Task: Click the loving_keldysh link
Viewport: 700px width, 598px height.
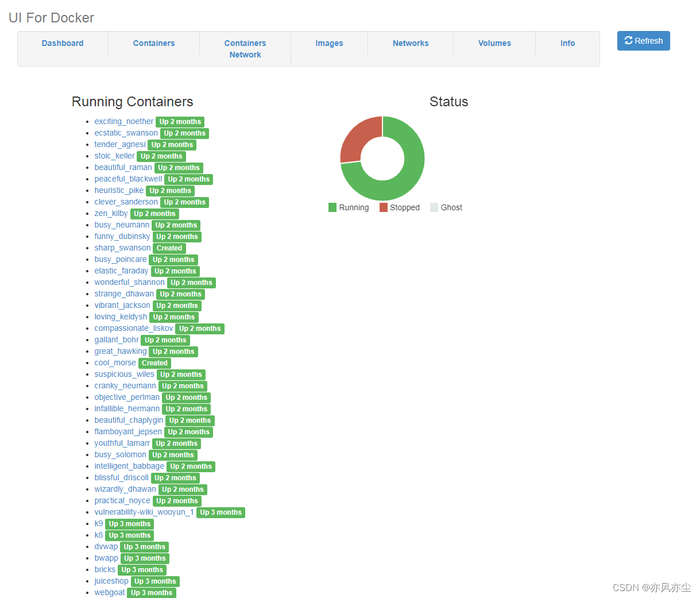Action: 121,317
